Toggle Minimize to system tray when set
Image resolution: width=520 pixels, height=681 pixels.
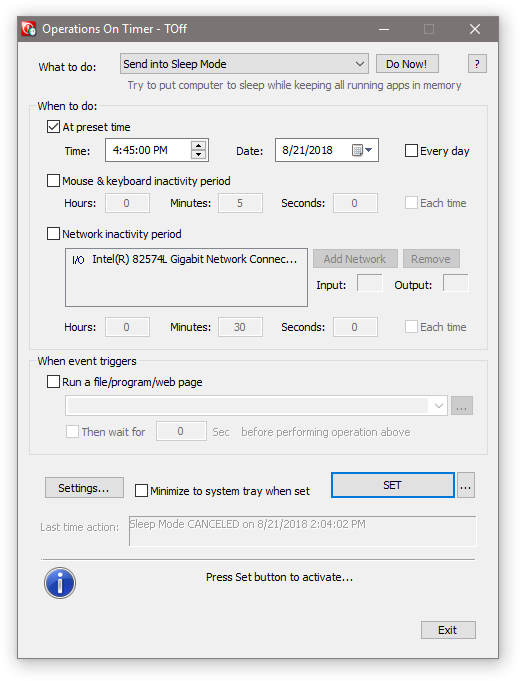pyautogui.click(x=141, y=491)
